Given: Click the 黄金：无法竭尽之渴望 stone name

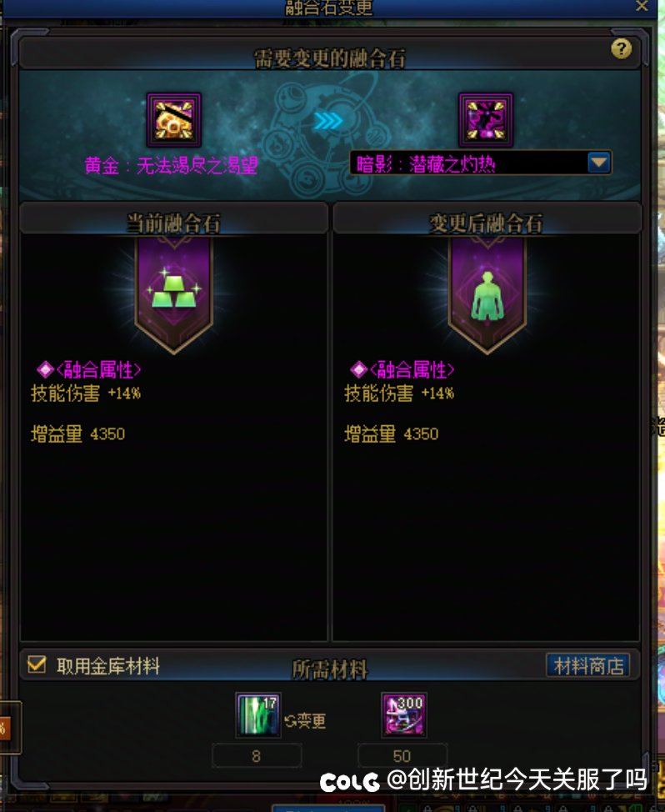Looking at the screenshot, I should [x=172, y=166].
